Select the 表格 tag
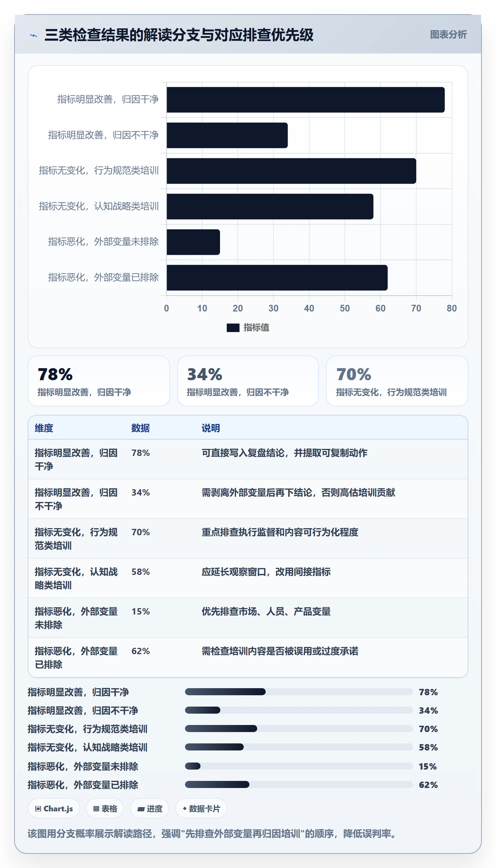 [x=105, y=809]
